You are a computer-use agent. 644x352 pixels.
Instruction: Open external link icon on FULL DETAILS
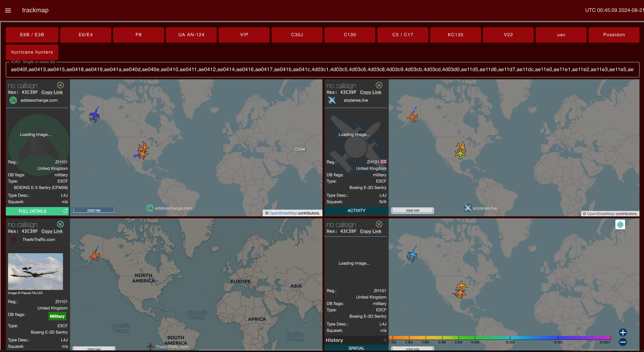[65, 211]
